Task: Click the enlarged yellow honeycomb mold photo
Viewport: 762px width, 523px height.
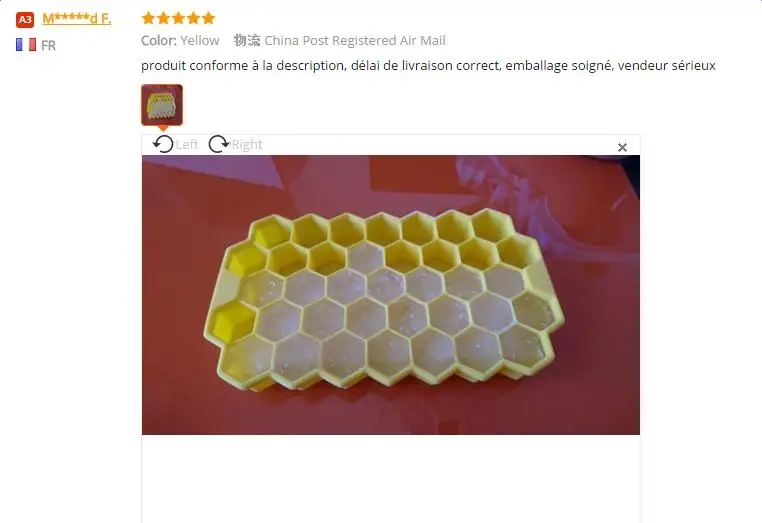Action: point(391,295)
